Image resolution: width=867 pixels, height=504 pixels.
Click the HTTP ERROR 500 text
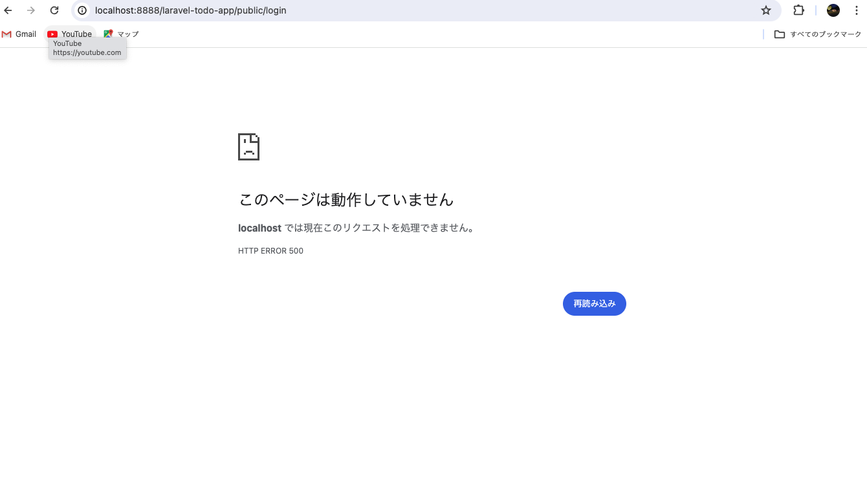[270, 251]
